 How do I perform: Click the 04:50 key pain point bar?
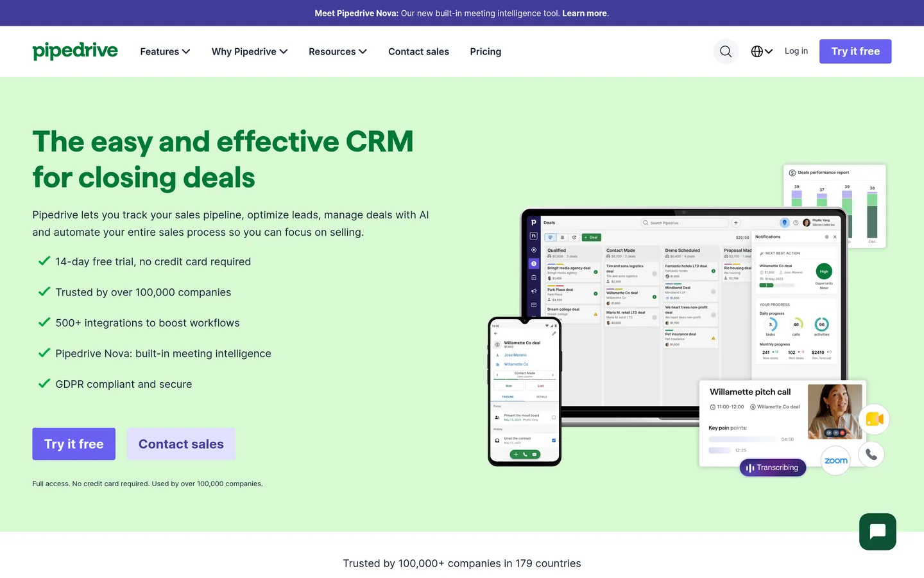pos(743,439)
